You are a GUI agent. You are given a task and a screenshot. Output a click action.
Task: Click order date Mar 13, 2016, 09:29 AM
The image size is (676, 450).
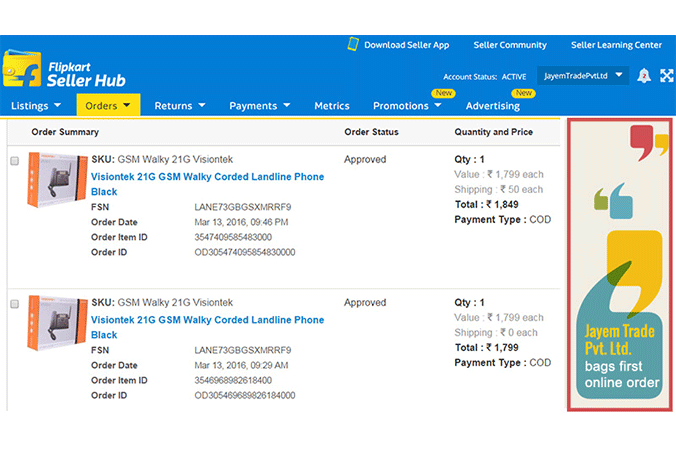241,365
